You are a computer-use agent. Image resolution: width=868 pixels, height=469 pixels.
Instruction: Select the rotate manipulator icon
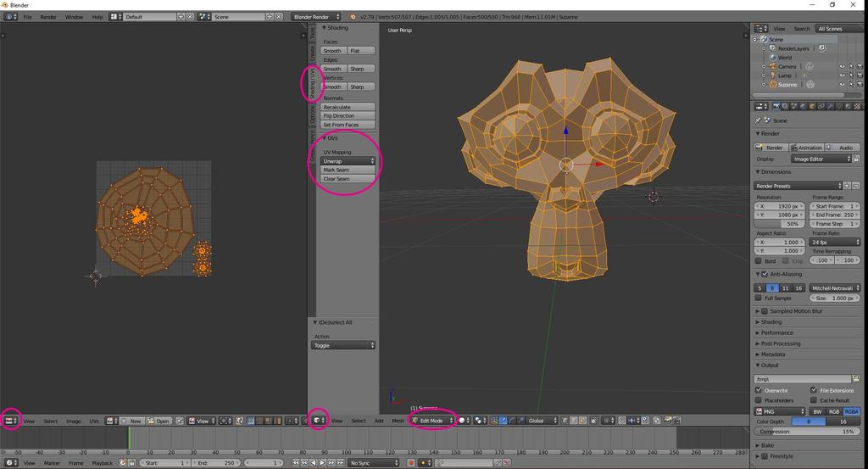pyautogui.click(x=512, y=421)
